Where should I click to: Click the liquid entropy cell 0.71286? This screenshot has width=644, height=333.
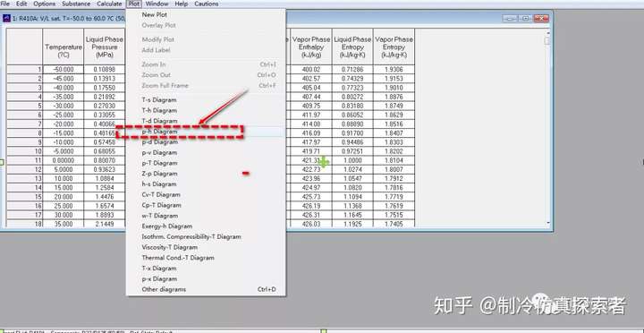tap(352, 70)
